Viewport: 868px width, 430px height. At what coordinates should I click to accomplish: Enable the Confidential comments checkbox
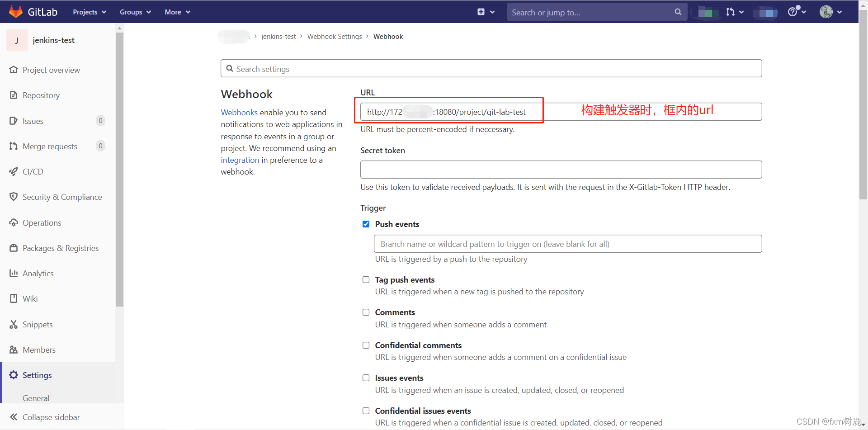366,345
